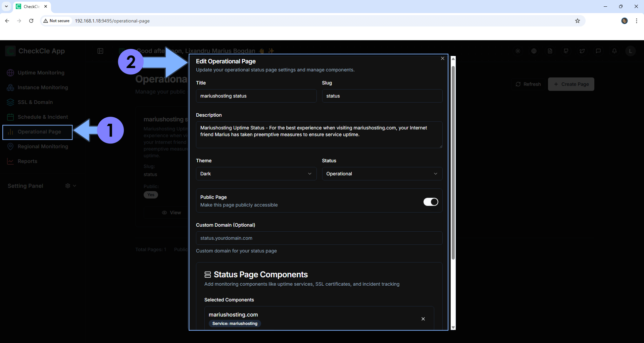The image size is (644, 343).
Task: Click Selected Components label
Action: pyautogui.click(x=229, y=300)
